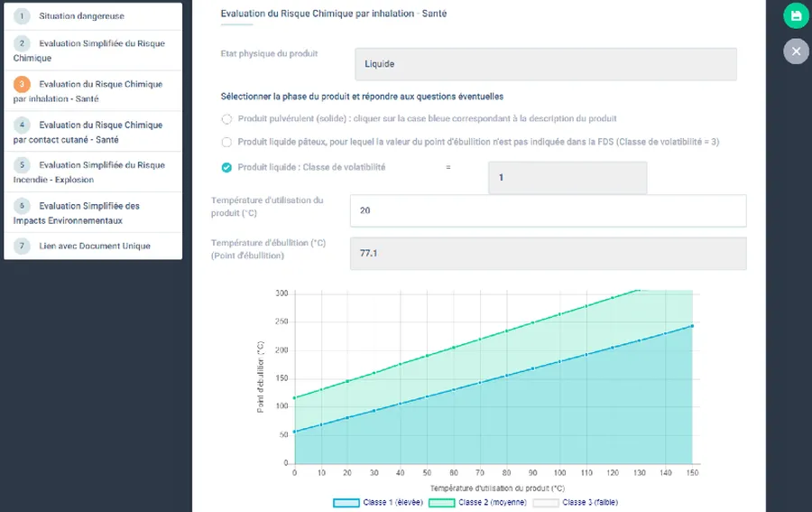Screen dimensions: 812x512
Task: Select the Produit liquide pâteux radio option
Action: pos(227,142)
